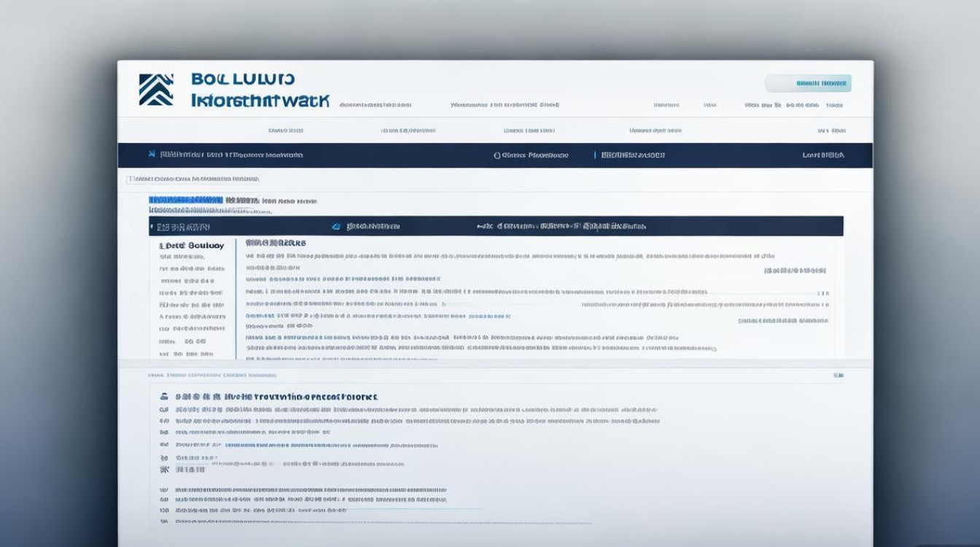Select the second item in the secondary navigation row

click(408, 131)
